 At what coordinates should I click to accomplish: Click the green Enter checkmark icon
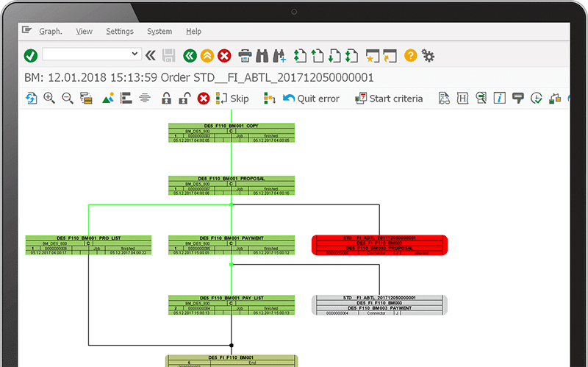click(x=31, y=56)
